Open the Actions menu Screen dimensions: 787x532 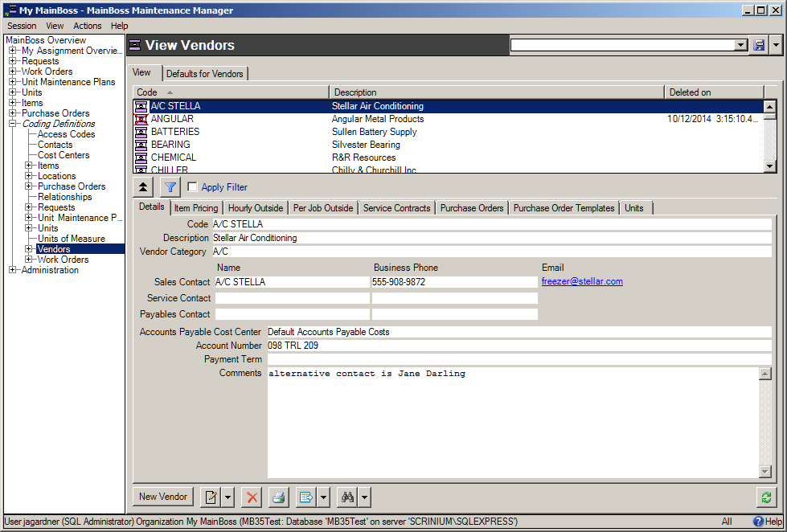pos(88,26)
